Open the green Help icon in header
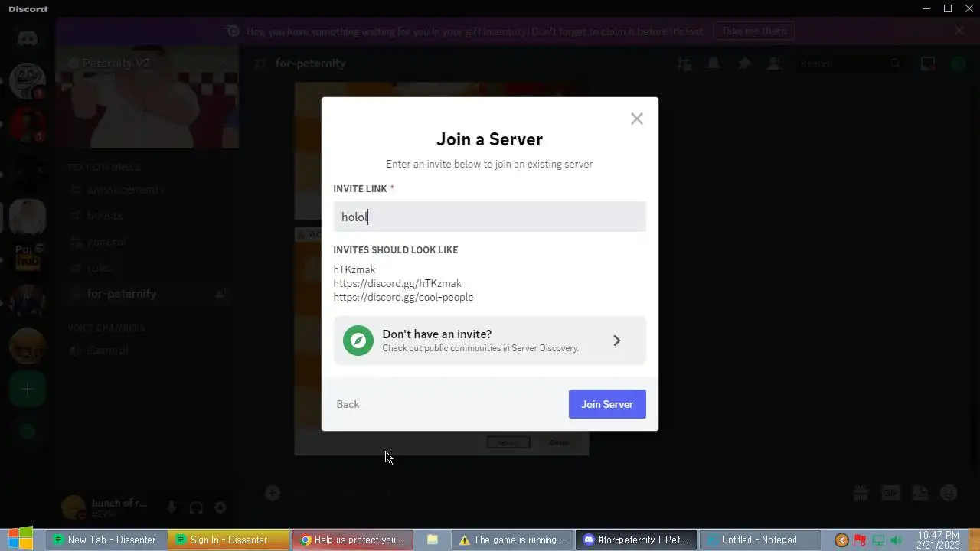The width and height of the screenshot is (980, 551). [959, 64]
